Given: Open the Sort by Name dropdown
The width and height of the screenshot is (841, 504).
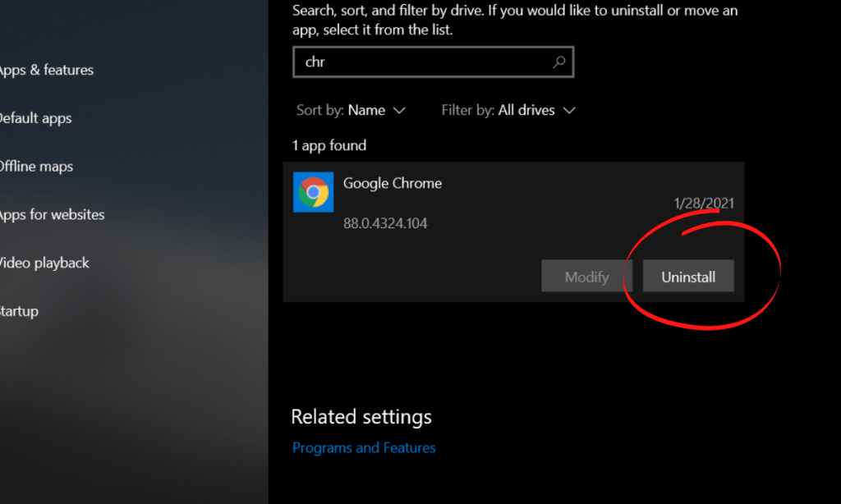Looking at the screenshot, I should click(366, 111).
